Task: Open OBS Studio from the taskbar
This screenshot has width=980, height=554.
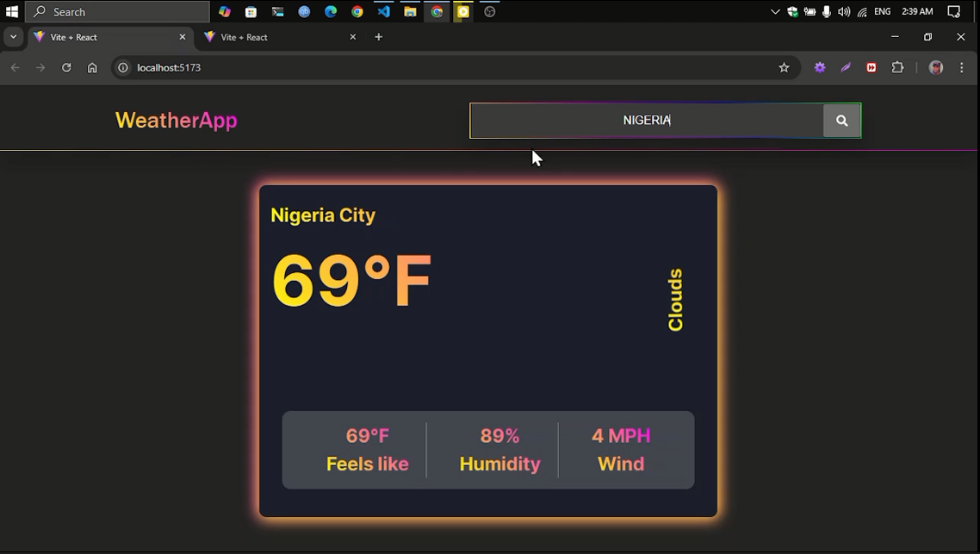Action: tap(490, 11)
